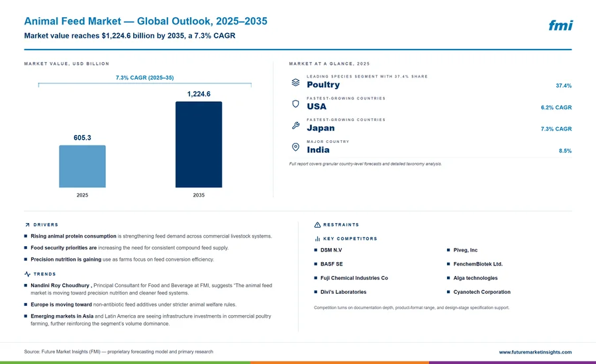Click the Market Value, USD Billion heading
Screen dimensions: 596x364
[x=66, y=64]
